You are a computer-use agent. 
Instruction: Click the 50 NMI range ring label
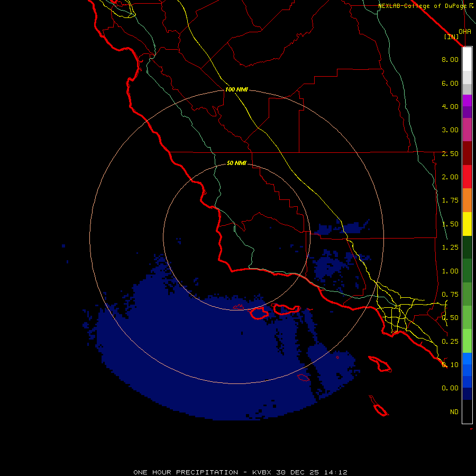[x=236, y=163]
